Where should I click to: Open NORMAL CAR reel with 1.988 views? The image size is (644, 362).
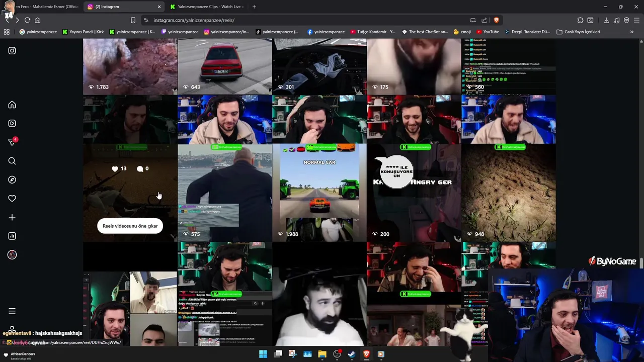coord(319,168)
